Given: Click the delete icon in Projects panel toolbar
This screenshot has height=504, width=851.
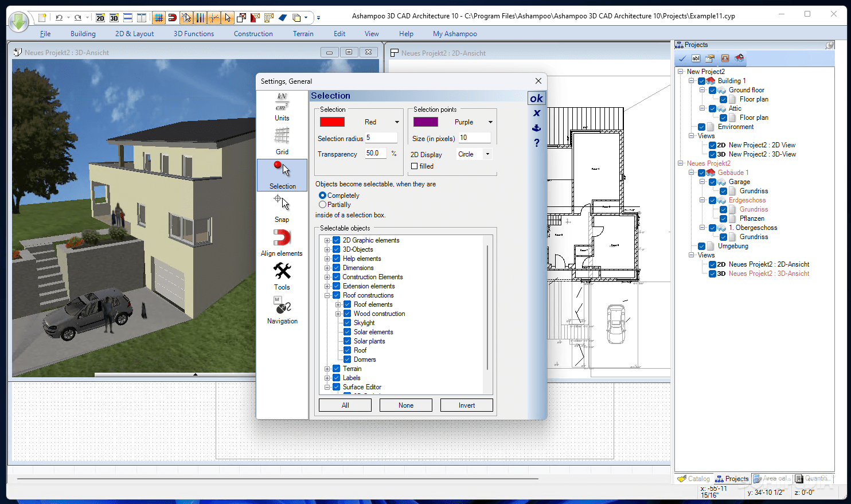Looking at the screenshot, I should point(725,58).
